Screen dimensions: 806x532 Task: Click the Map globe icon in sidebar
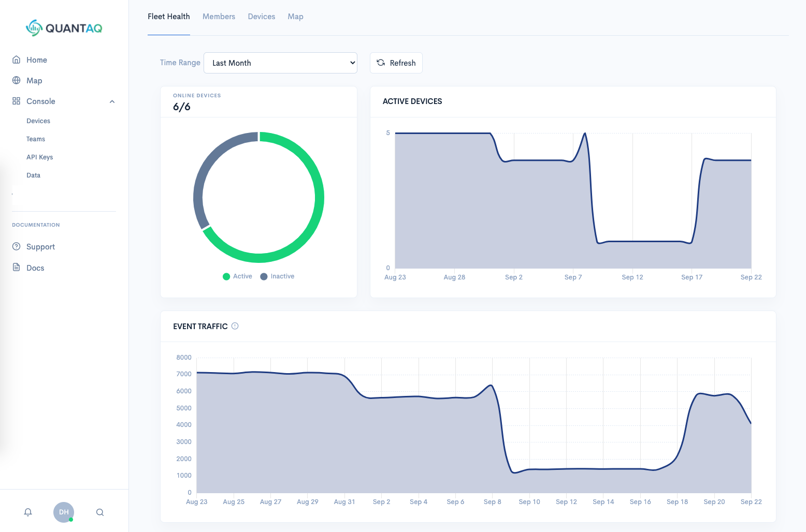pos(17,80)
